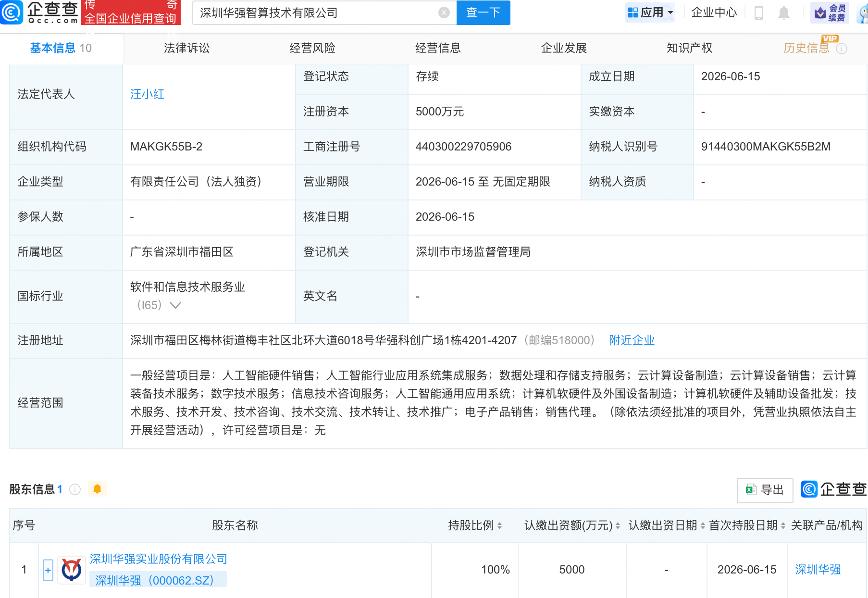Click the registered address text
The height and width of the screenshot is (598, 868).
(323, 340)
